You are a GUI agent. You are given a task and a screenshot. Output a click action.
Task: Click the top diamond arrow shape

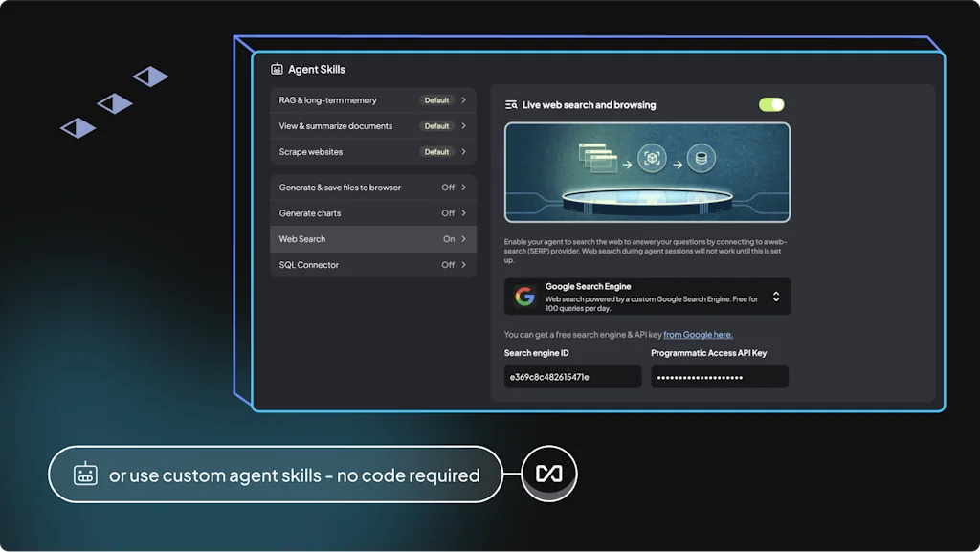point(150,77)
